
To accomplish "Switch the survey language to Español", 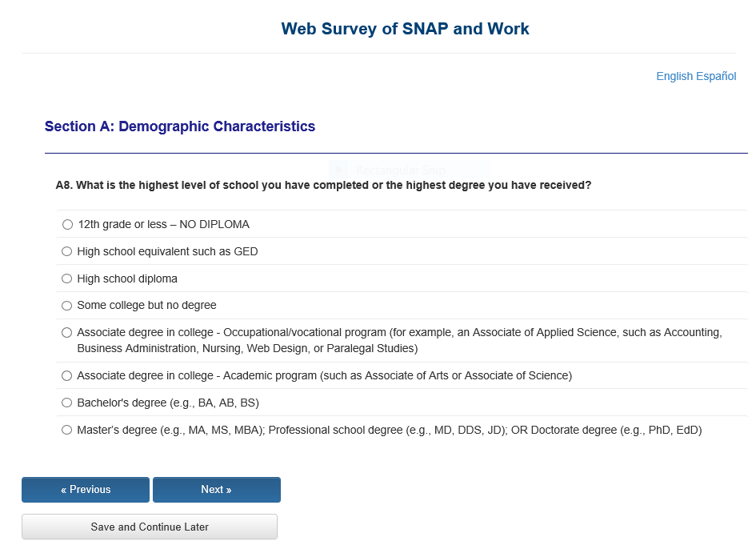I will pos(716,77).
